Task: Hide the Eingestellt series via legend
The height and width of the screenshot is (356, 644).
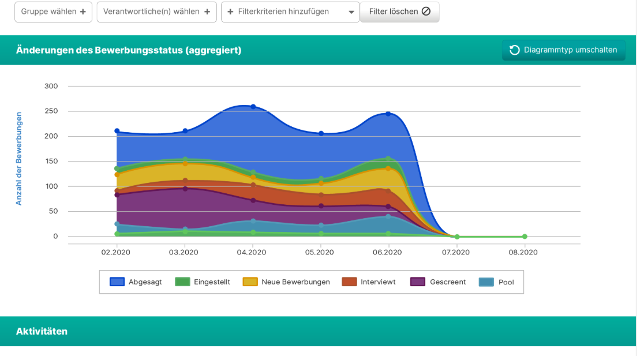Action: coord(203,282)
